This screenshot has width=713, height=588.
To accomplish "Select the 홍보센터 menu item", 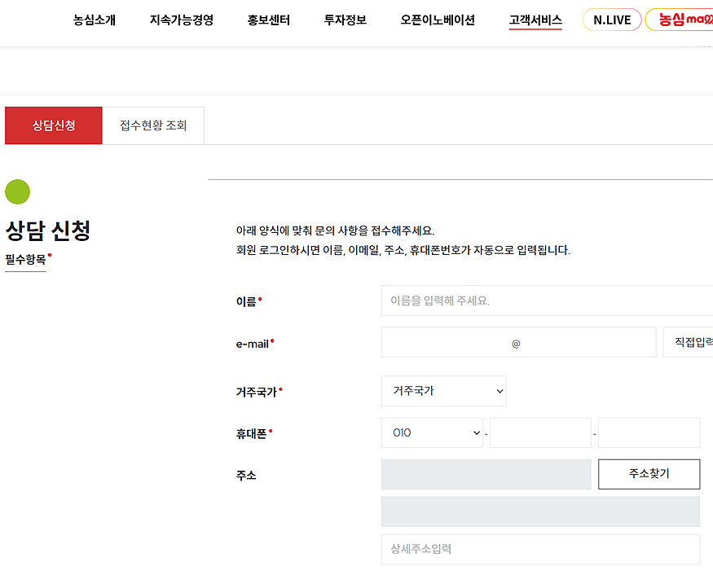I will (x=269, y=20).
